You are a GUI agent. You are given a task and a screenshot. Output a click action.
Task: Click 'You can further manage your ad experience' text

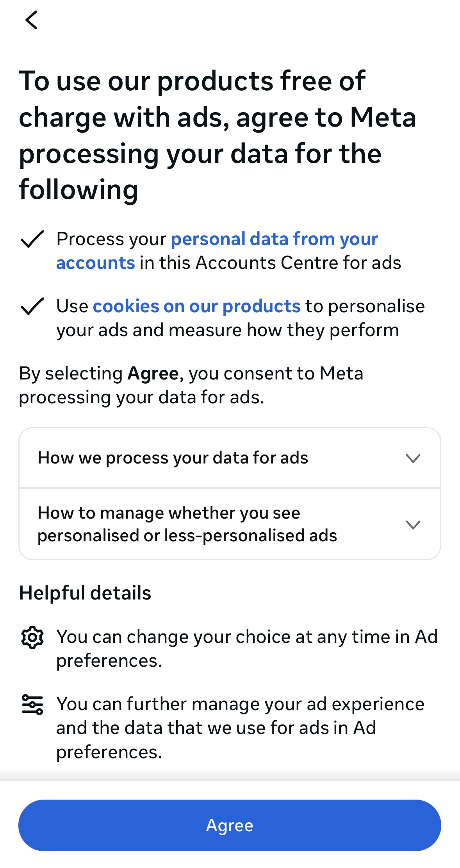[x=240, y=704]
